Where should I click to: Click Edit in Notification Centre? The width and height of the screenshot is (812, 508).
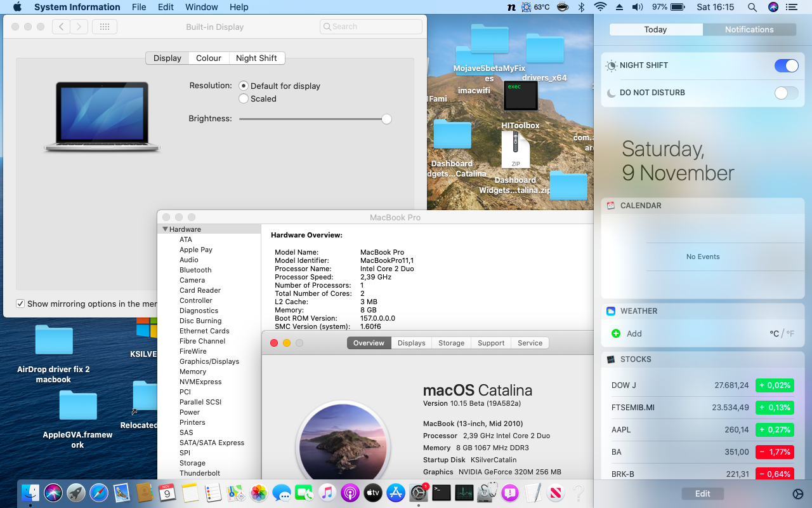[x=703, y=493]
